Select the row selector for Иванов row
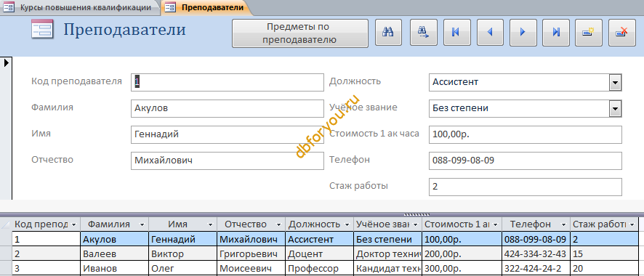 (6, 269)
